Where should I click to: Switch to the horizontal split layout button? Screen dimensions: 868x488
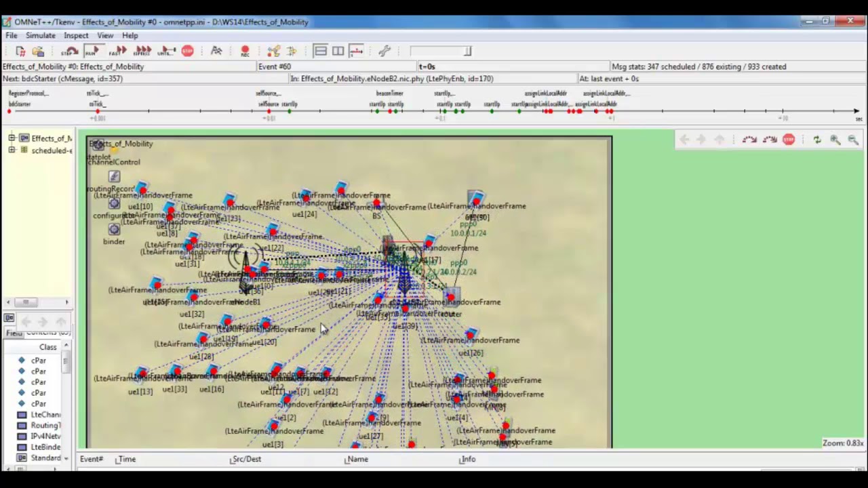[320, 52]
